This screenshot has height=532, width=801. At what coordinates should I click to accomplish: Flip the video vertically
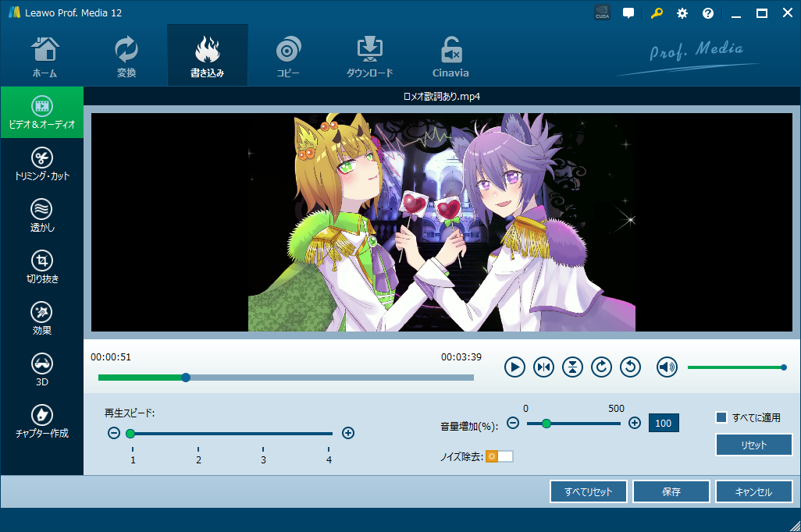572,367
